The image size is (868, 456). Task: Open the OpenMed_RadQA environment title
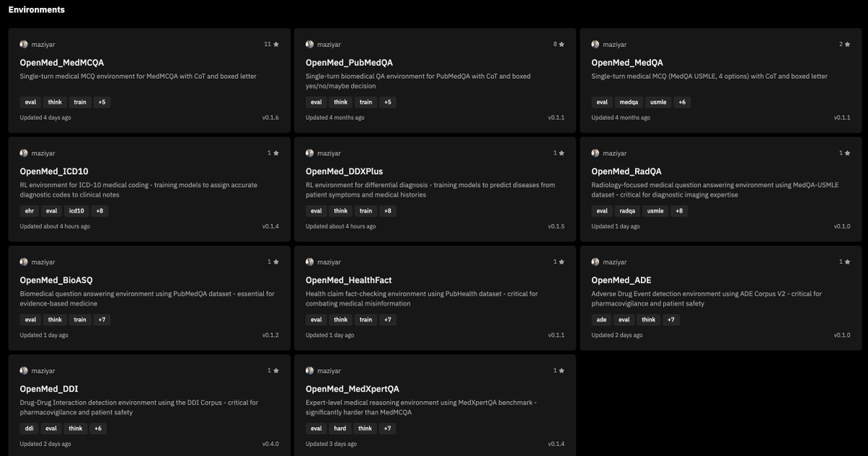point(626,172)
